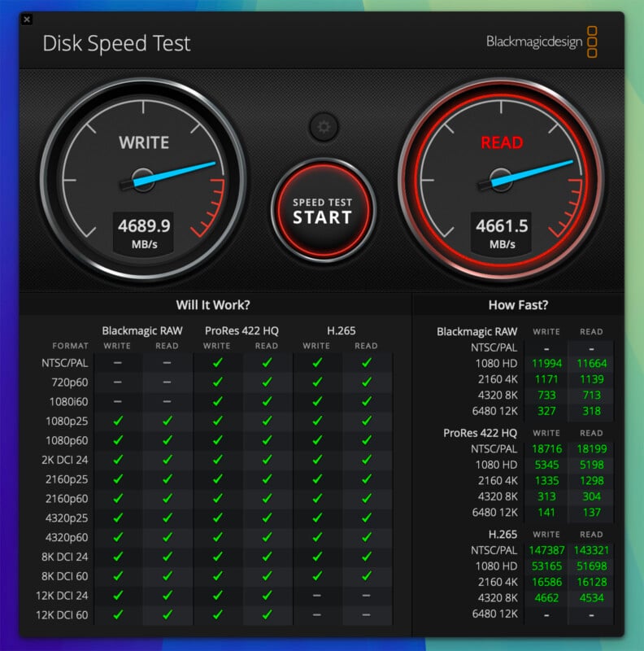Click Blackmagic RAW 1080 HD read value 11664
This screenshot has height=651, width=644.
[591, 364]
